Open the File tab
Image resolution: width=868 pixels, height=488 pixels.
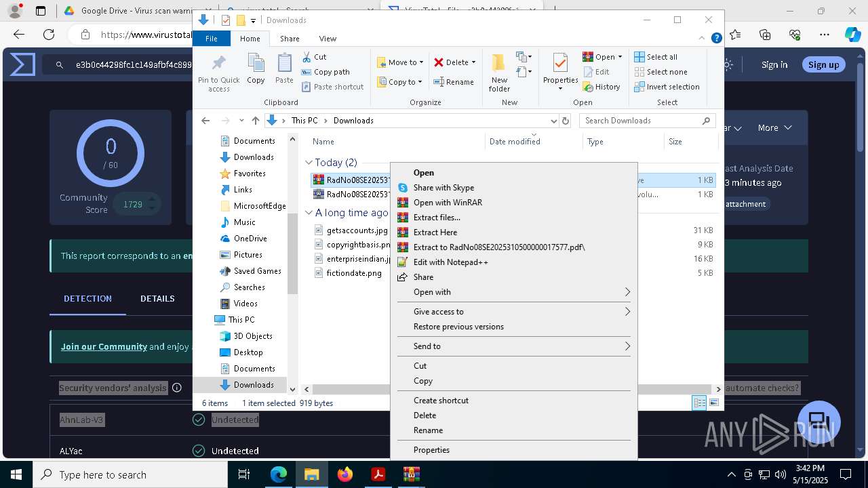(212, 39)
